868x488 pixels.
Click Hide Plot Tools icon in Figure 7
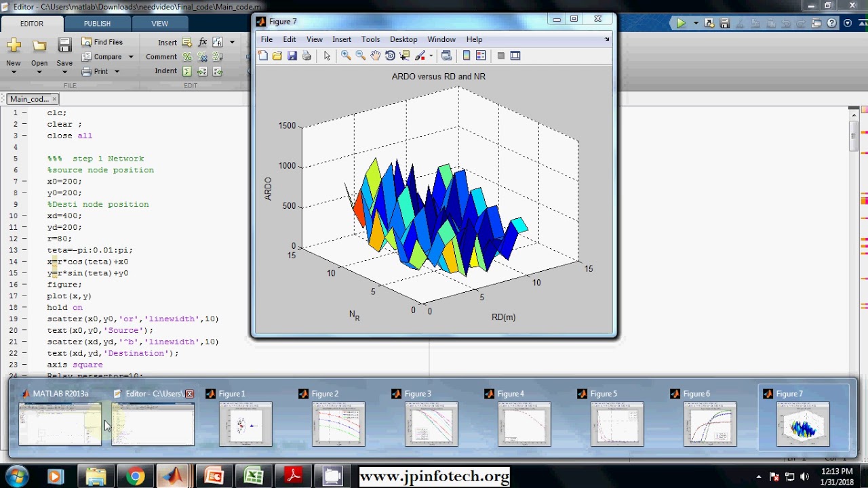tap(501, 56)
